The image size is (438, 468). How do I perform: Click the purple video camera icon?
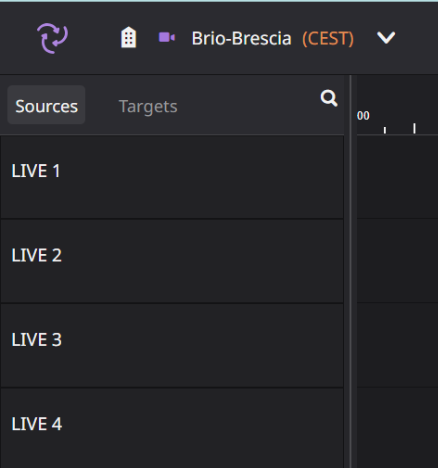pyautogui.click(x=167, y=37)
